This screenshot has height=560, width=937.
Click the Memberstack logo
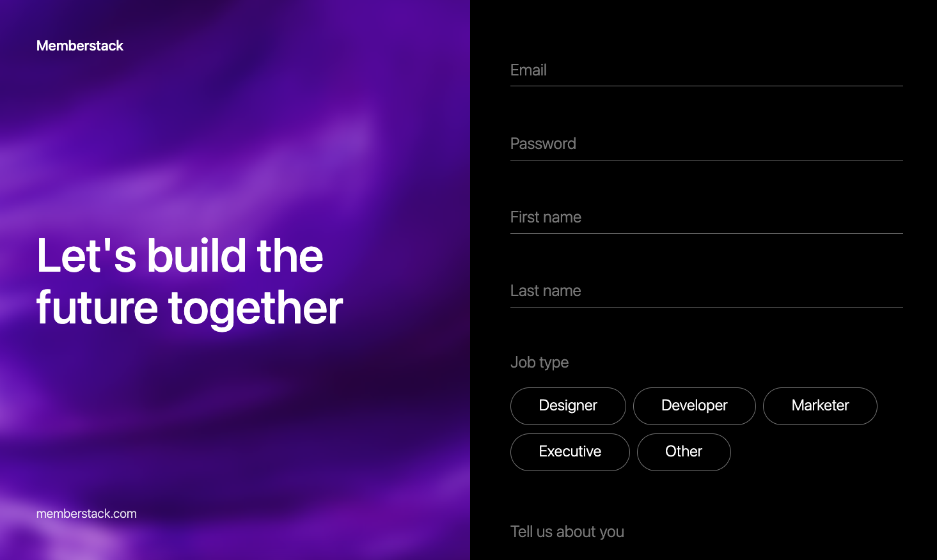(80, 45)
